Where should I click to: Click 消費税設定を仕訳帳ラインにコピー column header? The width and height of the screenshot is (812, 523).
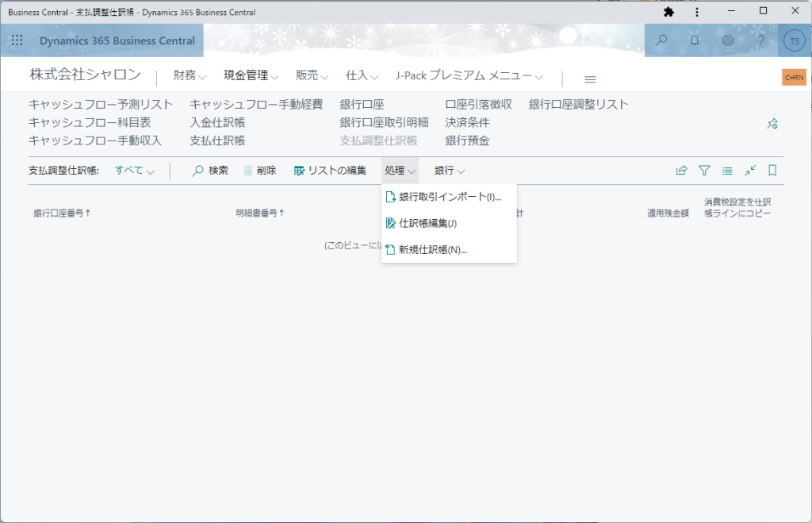click(737, 207)
